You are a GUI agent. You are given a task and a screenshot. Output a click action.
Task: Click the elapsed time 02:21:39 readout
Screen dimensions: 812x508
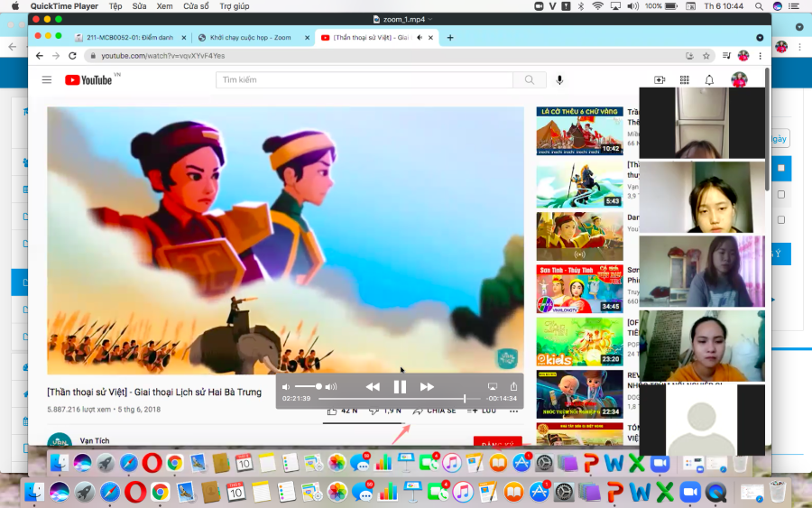pos(296,398)
